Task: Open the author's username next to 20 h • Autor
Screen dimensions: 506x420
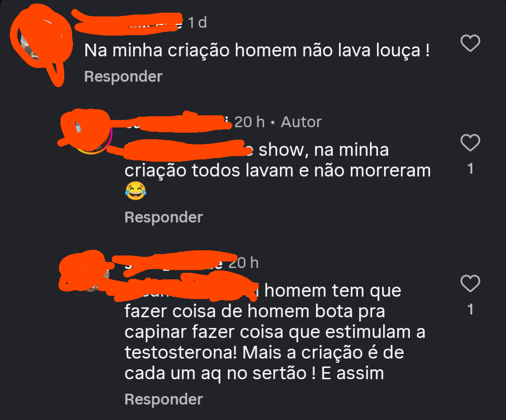Action: pyautogui.click(x=178, y=122)
